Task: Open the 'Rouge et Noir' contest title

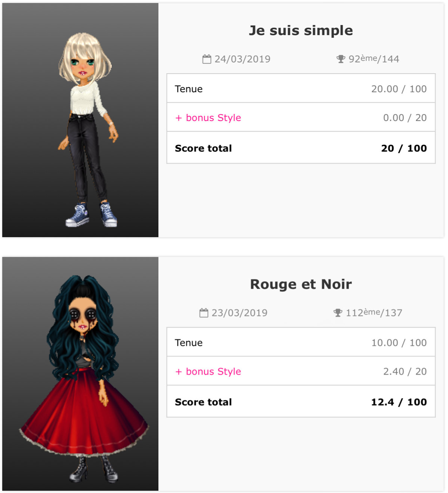Action: pos(301,284)
